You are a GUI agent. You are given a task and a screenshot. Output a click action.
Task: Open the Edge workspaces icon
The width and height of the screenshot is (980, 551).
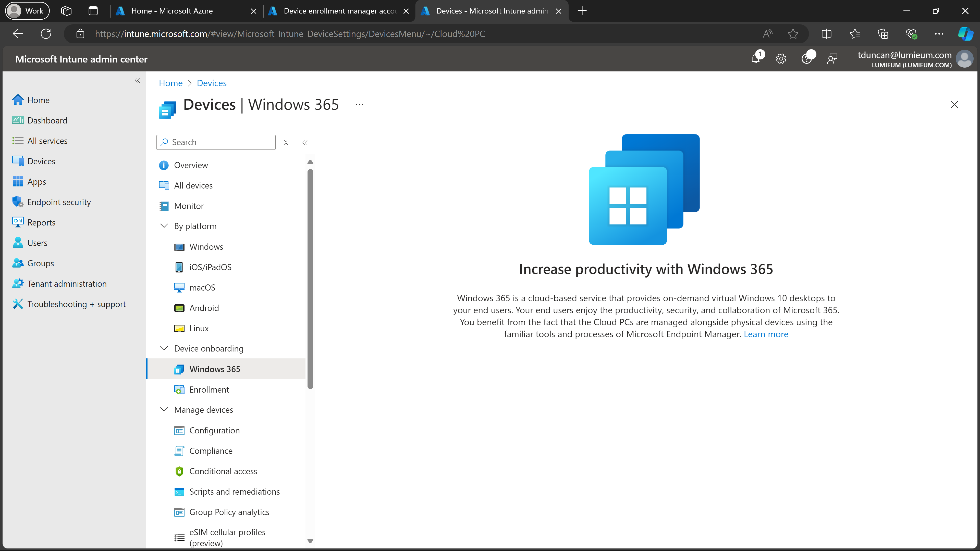click(66, 11)
